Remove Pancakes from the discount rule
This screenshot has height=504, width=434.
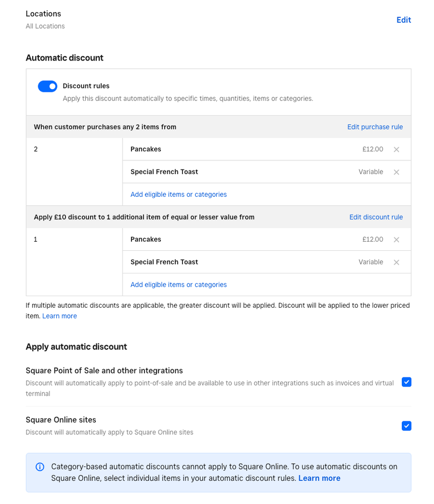coord(396,240)
